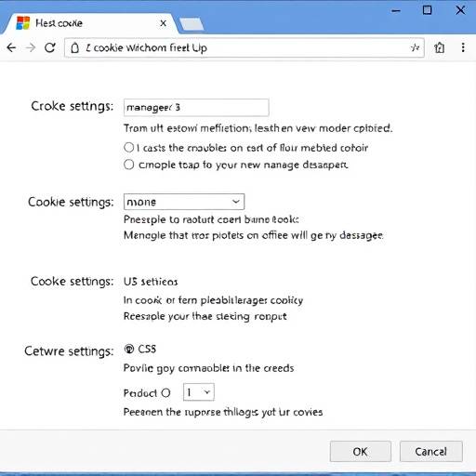Bookmark page with star icon
Screen dimensions: 476x476
[x=415, y=47]
